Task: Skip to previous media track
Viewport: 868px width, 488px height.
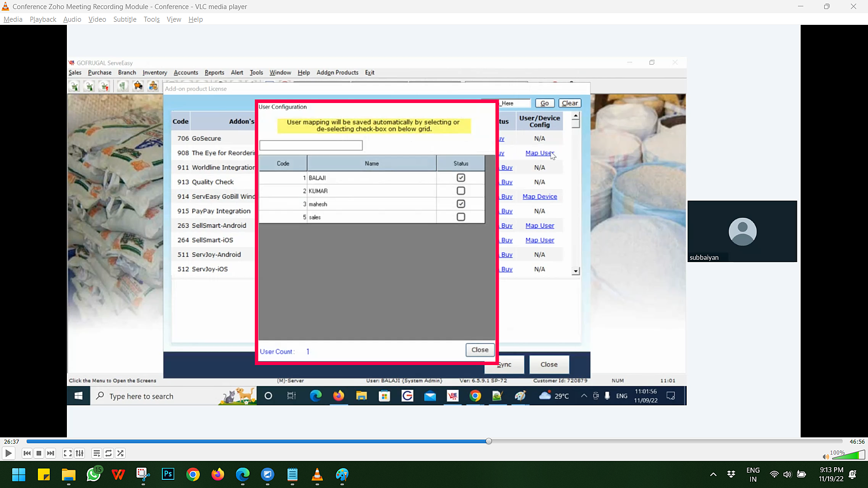Action: pos(27,453)
